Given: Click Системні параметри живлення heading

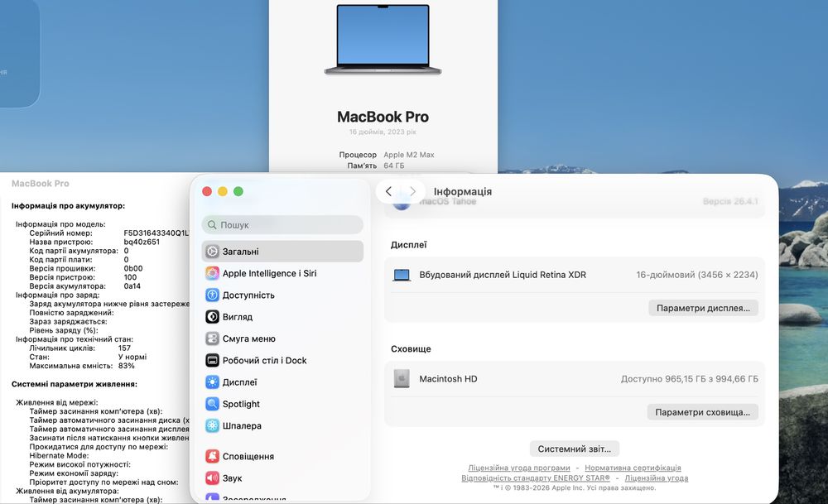Looking at the screenshot, I should tap(75, 384).
